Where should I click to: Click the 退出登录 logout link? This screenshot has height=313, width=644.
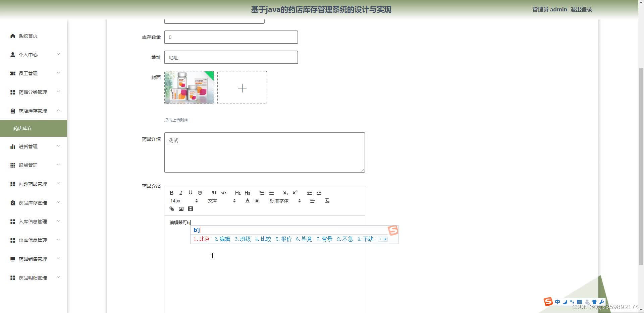point(581,9)
